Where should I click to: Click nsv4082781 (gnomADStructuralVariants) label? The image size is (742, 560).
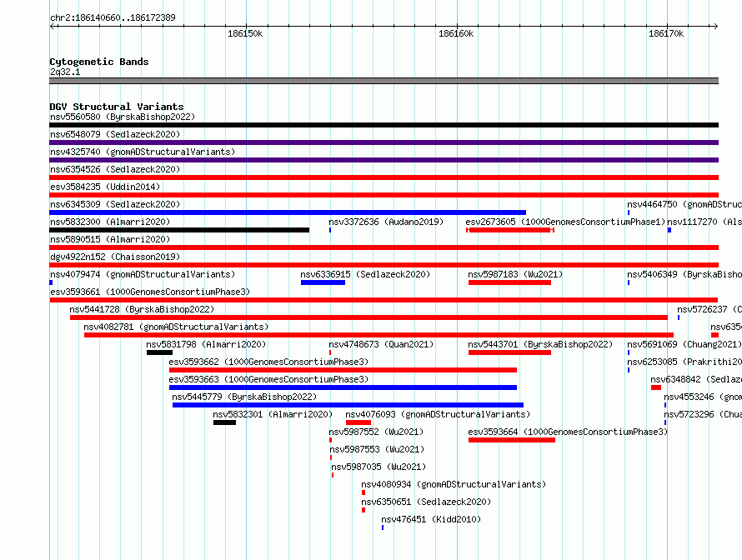coord(176,327)
